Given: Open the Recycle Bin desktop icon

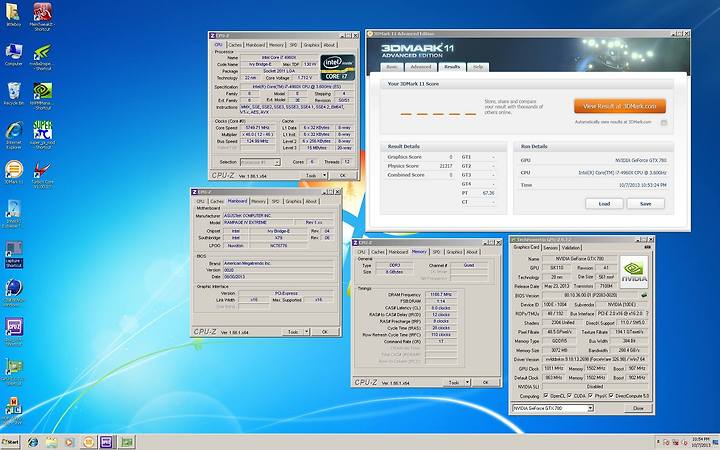Looking at the screenshot, I should tap(14, 93).
